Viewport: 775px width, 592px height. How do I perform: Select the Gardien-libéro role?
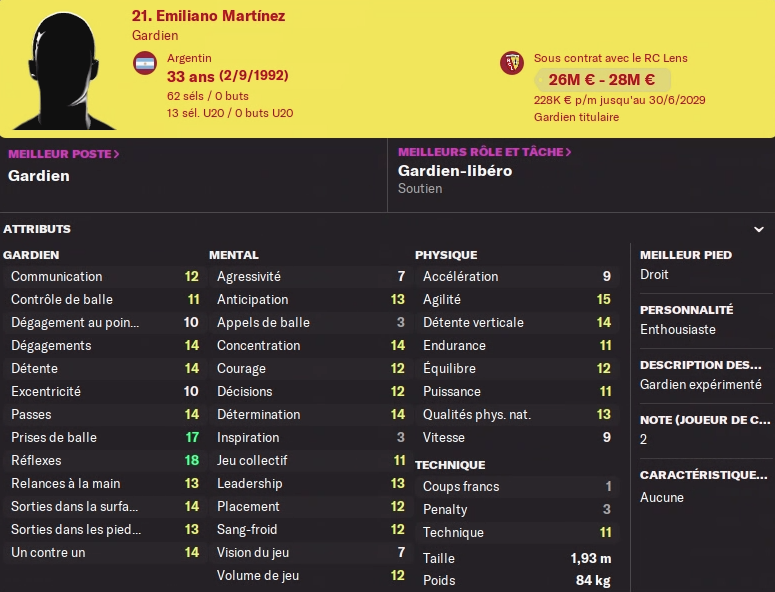click(455, 171)
